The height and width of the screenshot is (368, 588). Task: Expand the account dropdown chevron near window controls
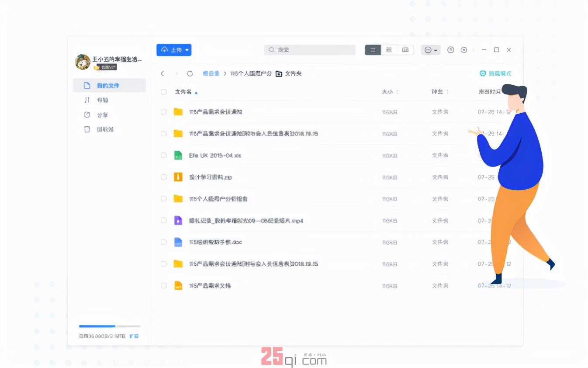tap(436, 50)
